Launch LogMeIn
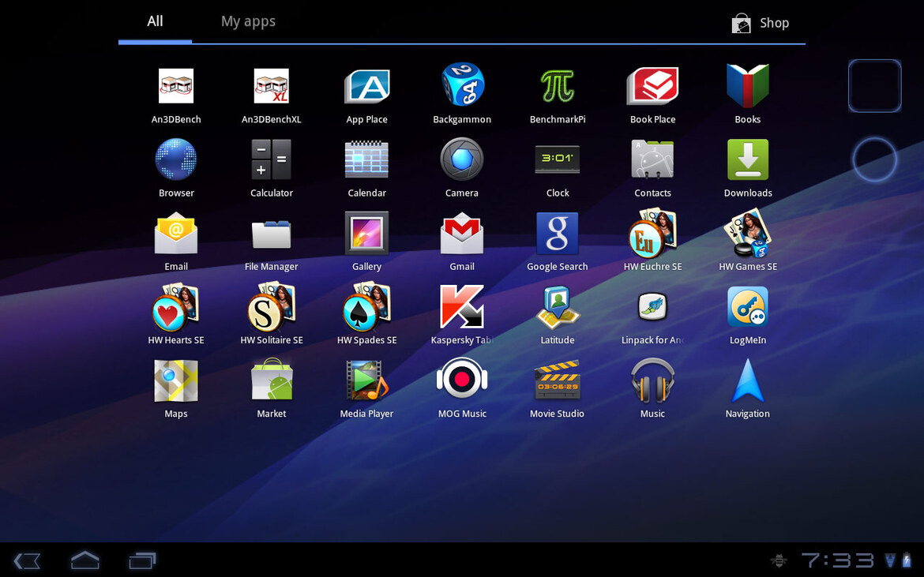The image size is (924, 577). pyautogui.click(x=748, y=307)
